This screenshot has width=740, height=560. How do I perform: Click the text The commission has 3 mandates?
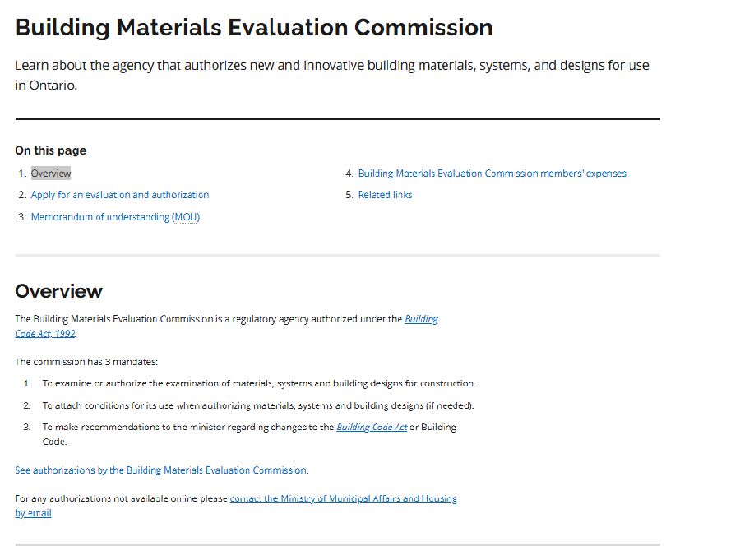click(86, 361)
